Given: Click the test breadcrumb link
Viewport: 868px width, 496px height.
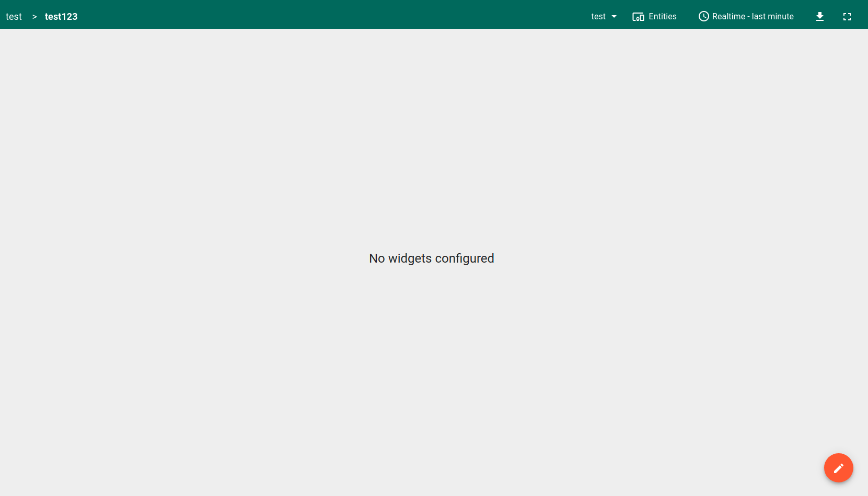Looking at the screenshot, I should pos(14,16).
